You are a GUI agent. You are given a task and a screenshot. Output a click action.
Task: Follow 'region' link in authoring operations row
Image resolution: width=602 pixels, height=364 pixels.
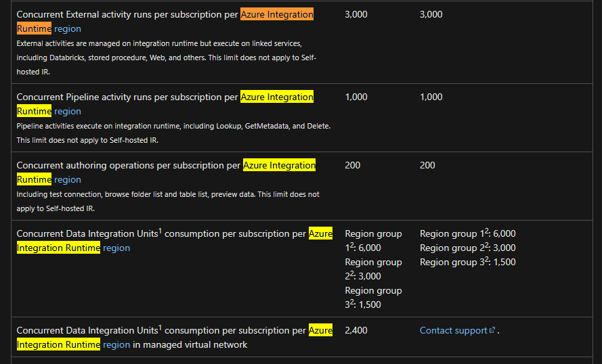coord(67,179)
